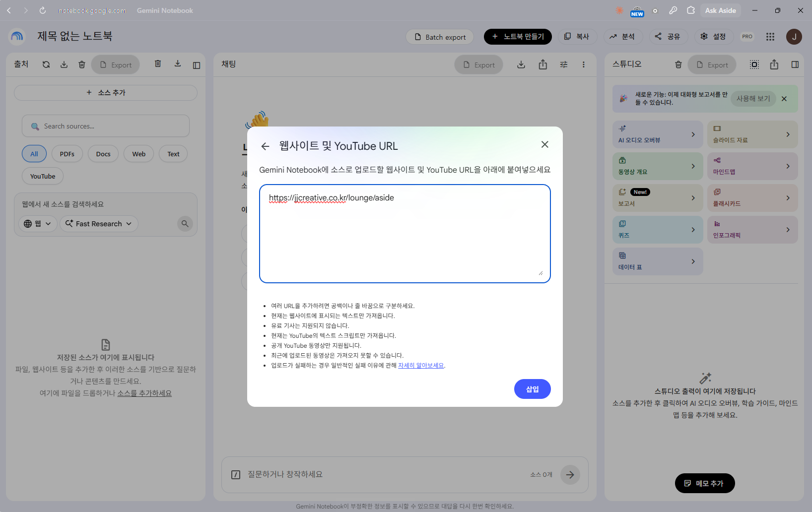Open the 웹 source type dropdown

(38, 224)
